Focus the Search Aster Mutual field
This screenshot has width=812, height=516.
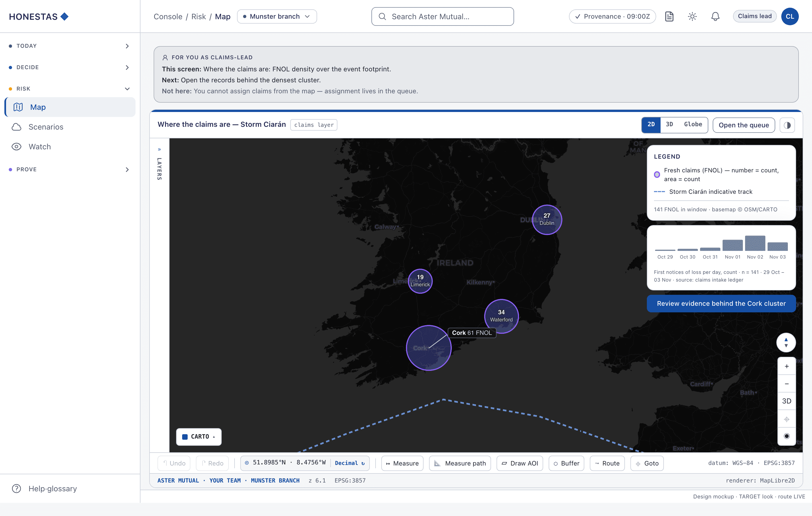pos(442,16)
